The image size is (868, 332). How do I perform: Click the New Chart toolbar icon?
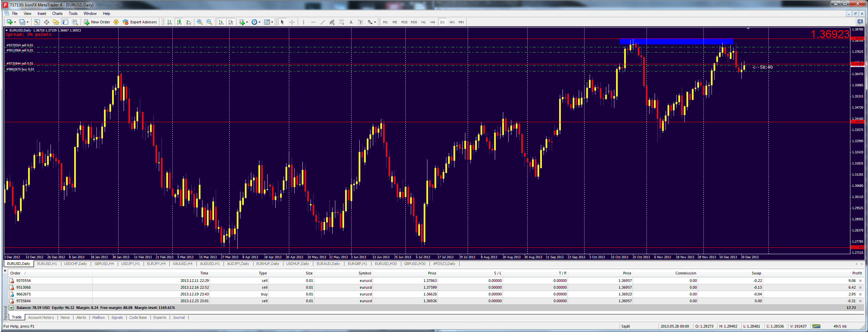point(9,22)
